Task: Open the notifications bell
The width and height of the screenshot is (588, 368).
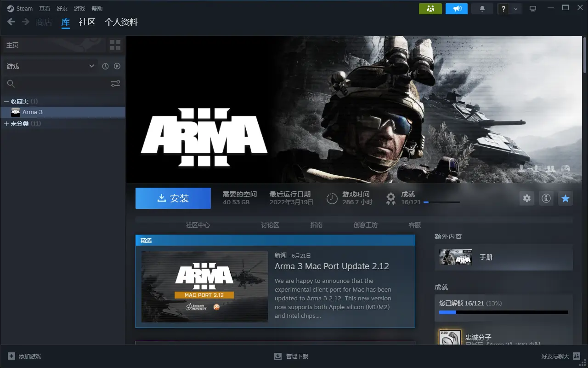Action: [x=482, y=9]
